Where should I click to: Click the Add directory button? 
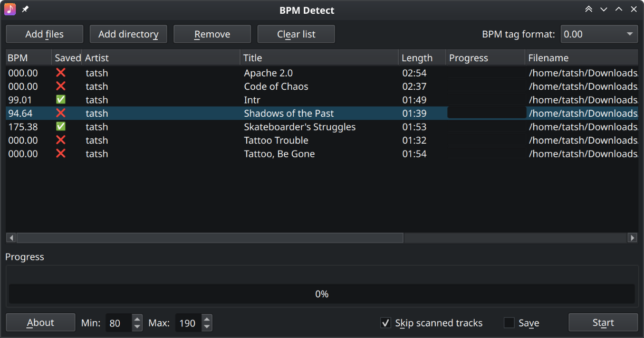click(128, 34)
